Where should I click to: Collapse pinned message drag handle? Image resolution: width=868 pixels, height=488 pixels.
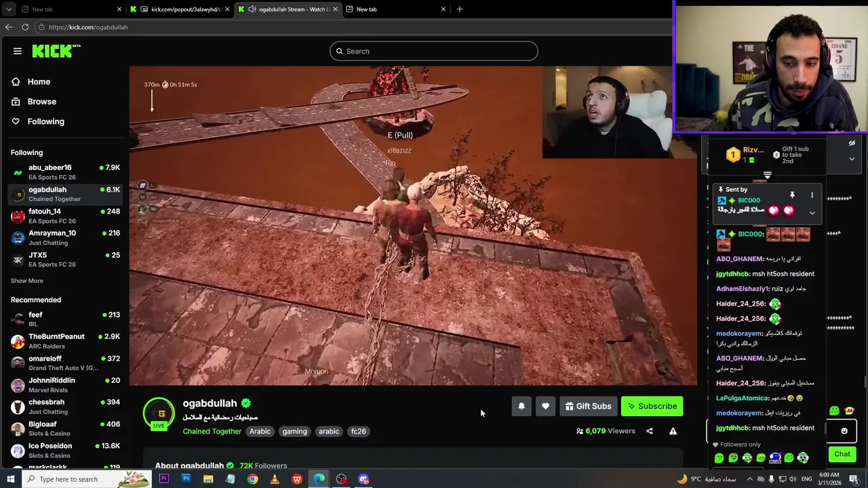(767, 176)
